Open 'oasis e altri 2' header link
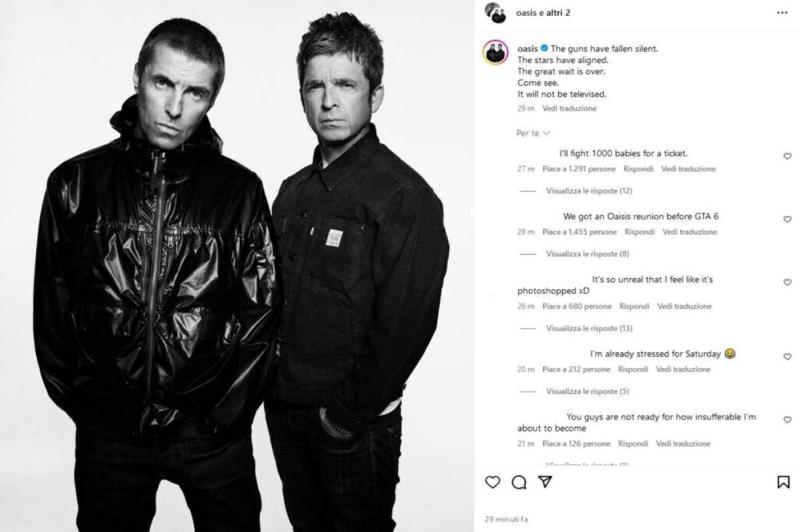The width and height of the screenshot is (798, 532). [x=543, y=13]
